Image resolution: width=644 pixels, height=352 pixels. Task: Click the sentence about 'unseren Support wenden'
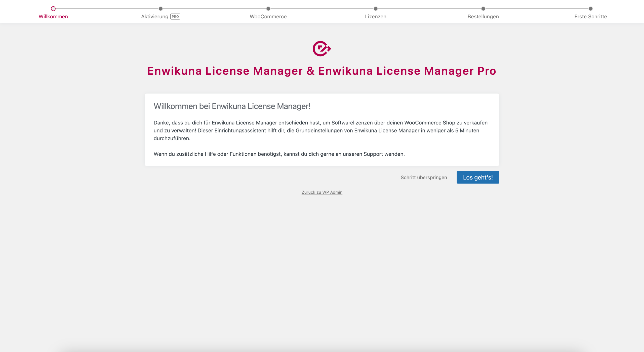coord(279,154)
